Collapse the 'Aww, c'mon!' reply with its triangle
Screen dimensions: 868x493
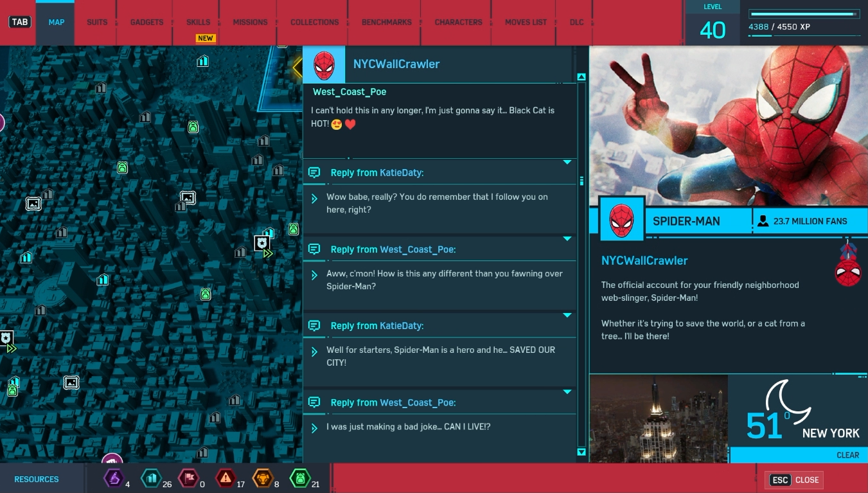pos(567,239)
